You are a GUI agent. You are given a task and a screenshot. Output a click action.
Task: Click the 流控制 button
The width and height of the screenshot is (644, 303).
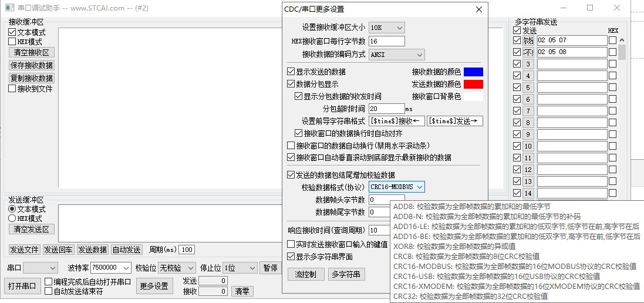[x=306, y=274]
